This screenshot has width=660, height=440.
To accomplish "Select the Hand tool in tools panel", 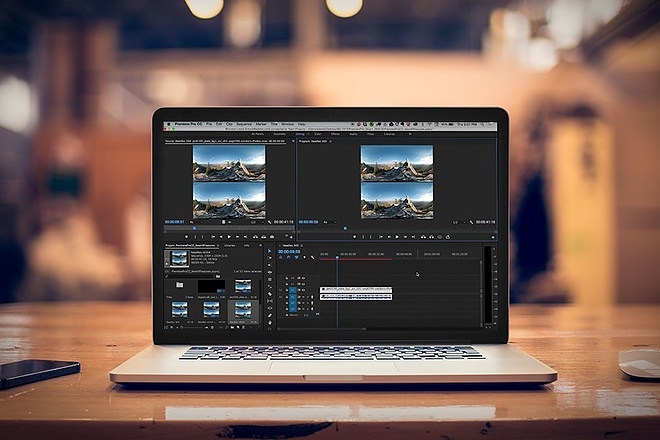I will 269,323.
